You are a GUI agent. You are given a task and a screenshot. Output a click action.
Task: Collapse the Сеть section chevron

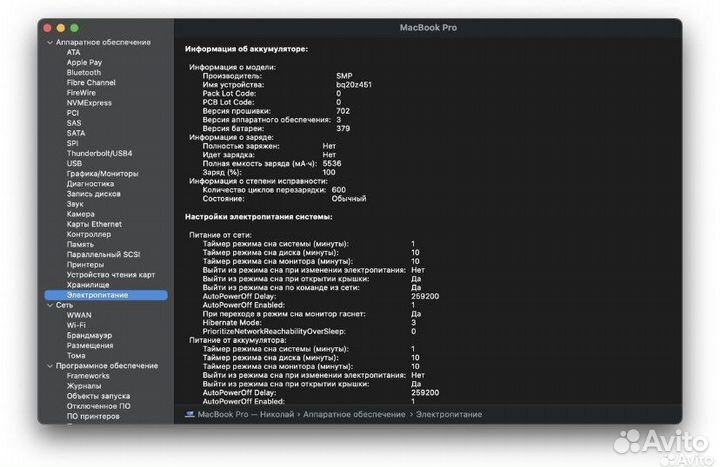tap(50, 305)
